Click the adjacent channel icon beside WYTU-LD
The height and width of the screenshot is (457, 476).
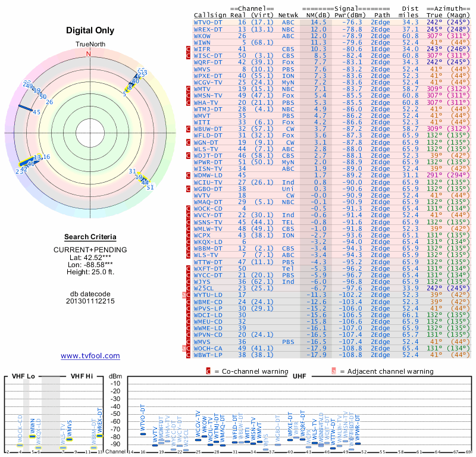click(184, 295)
